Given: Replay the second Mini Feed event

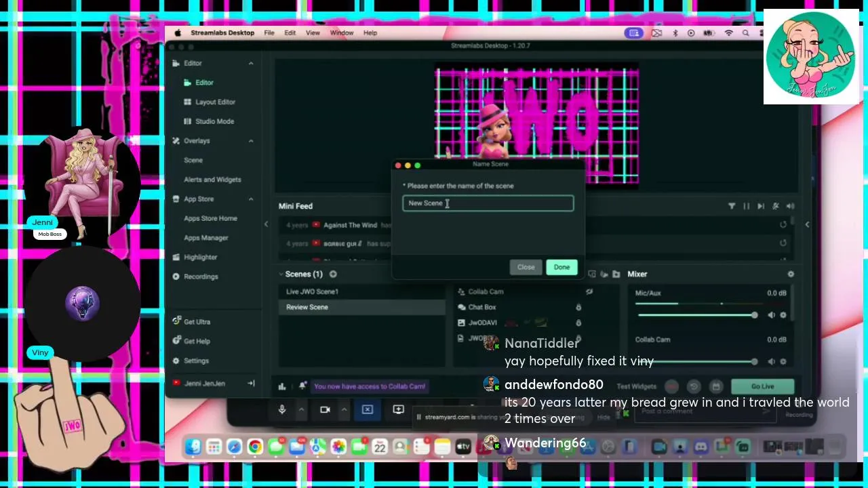Looking at the screenshot, I should point(783,243).
